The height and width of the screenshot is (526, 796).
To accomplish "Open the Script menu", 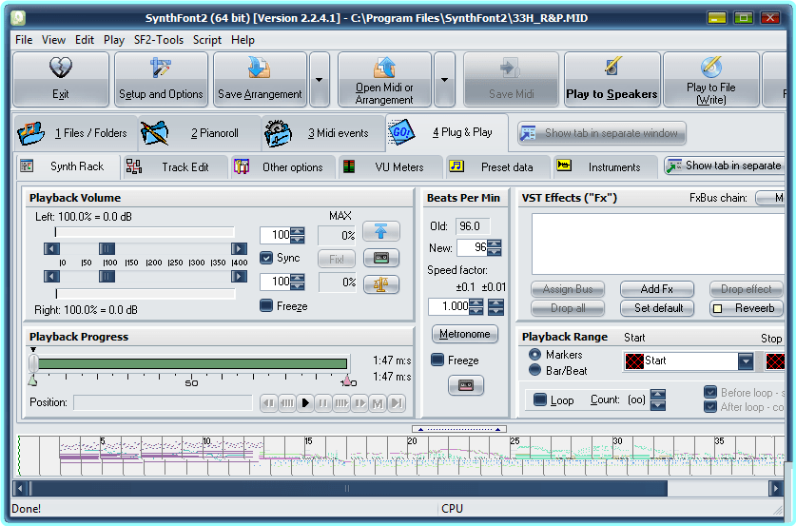I will pos(207,40).
